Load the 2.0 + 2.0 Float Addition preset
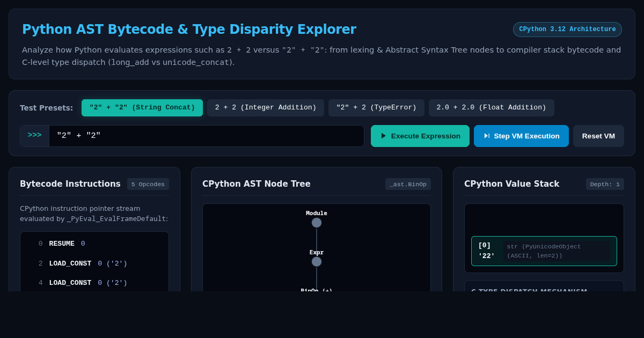 [492, 108]
